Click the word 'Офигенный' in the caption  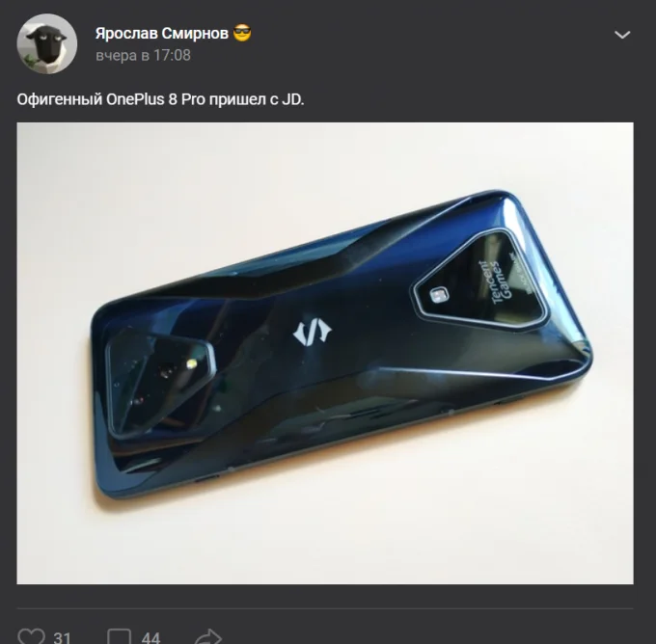click(60, 99)
